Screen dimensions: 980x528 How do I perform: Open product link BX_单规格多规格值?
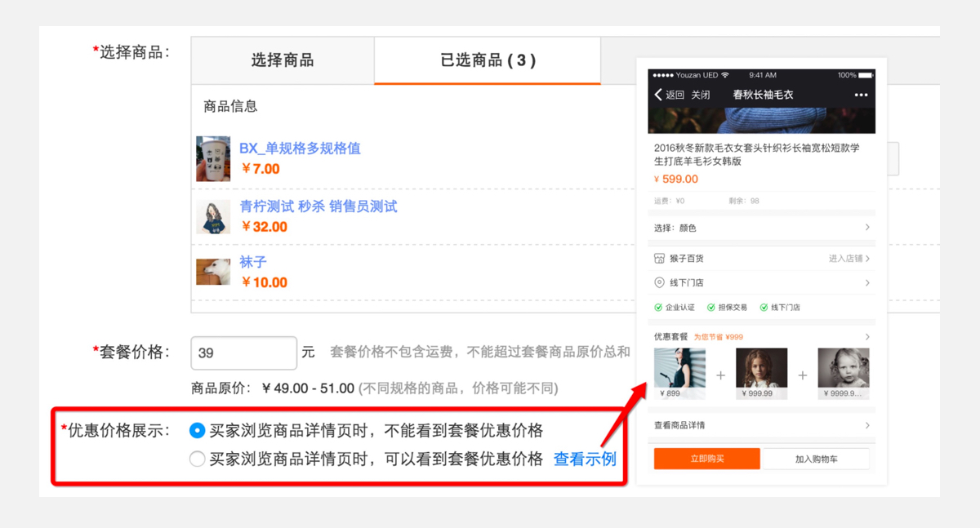coord(300,149)
